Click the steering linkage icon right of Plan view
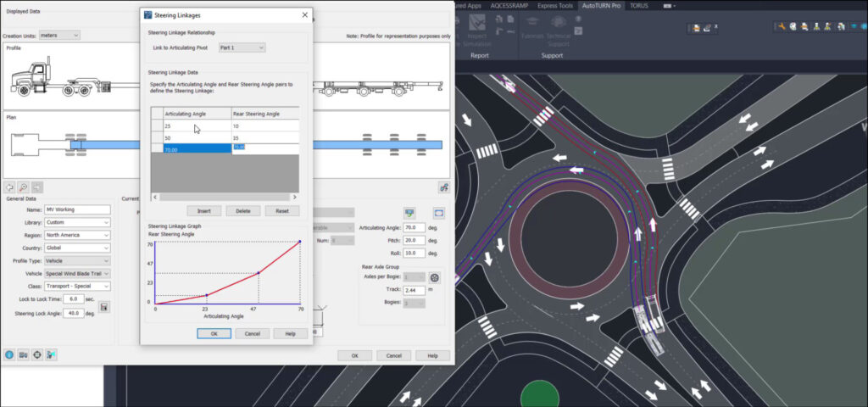Screen dimensions: 868x407 pyautogui.click(x=442, y=187)
